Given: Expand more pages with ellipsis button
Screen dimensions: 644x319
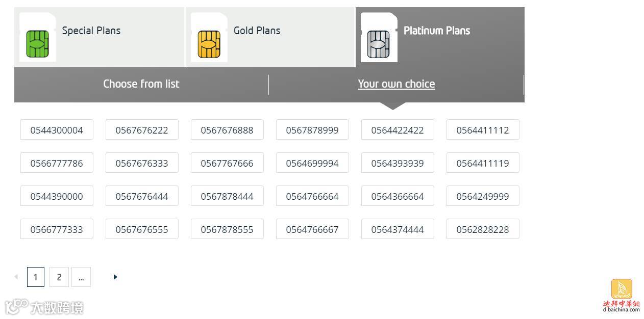Looking at the screenshot, I should pyautogui.click(x=81, y=277).
